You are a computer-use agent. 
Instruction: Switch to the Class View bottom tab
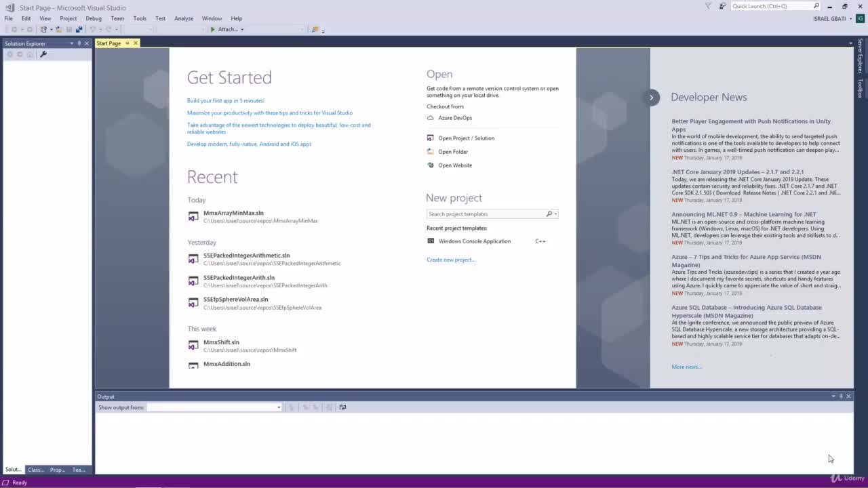(36, 470)
